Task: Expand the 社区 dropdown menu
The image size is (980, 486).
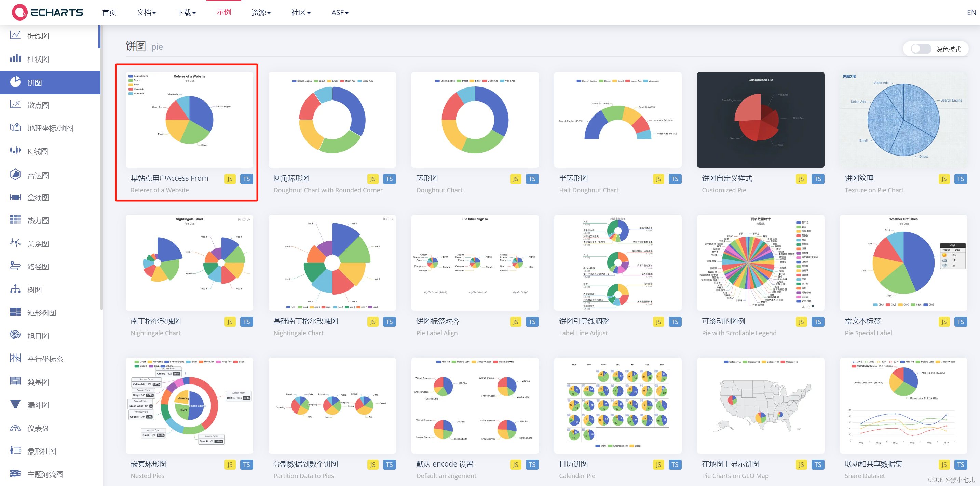Action: 301,13
